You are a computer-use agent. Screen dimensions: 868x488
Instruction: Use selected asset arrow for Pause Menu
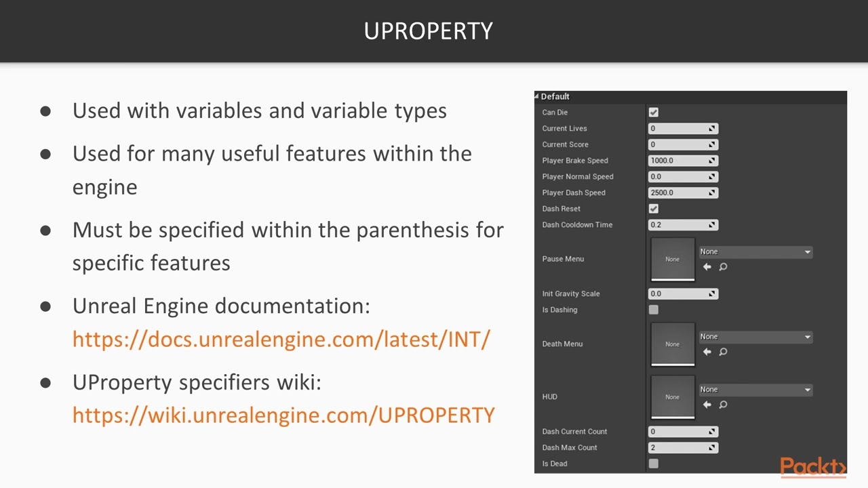pos(707,267)
